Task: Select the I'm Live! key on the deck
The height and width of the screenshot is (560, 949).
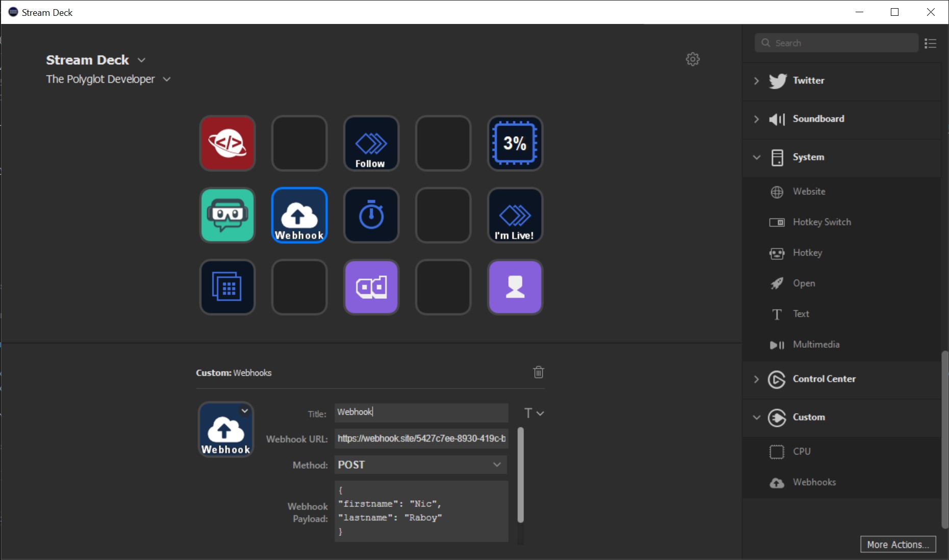Action: (x=515, y=215)
